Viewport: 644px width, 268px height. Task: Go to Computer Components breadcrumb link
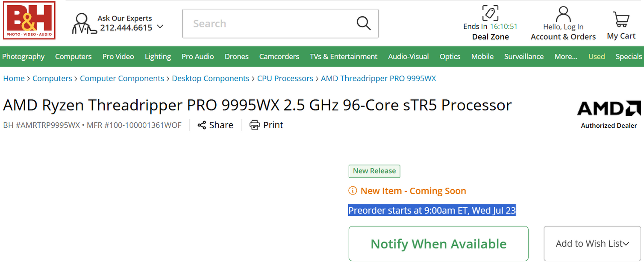(122, 79)
